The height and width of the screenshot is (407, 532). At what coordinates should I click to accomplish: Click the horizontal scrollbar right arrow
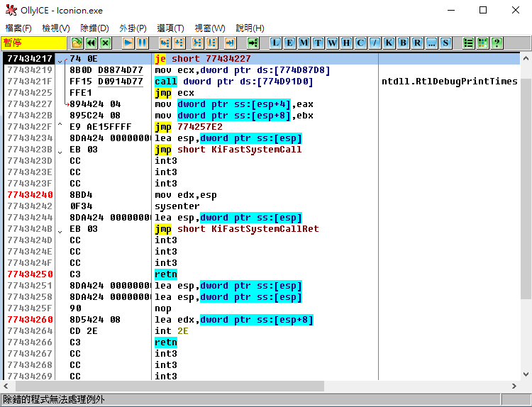pyautogui.click(x=514, y=386)
